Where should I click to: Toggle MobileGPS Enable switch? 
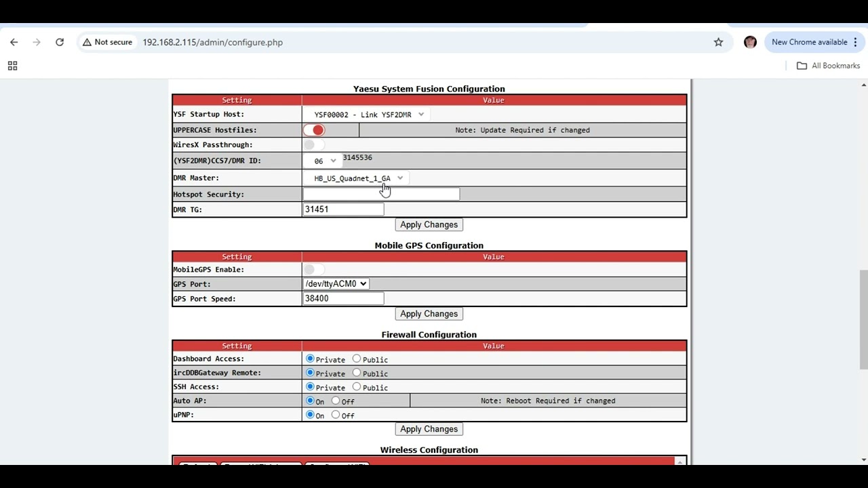[x=313, y=270]
